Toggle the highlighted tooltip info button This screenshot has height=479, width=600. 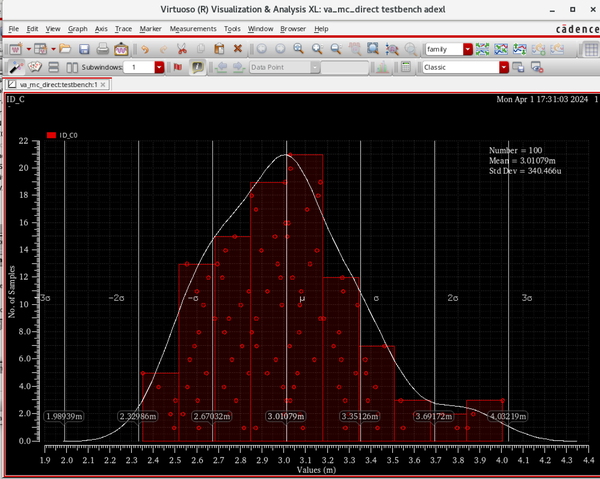(x=197, y=67)
